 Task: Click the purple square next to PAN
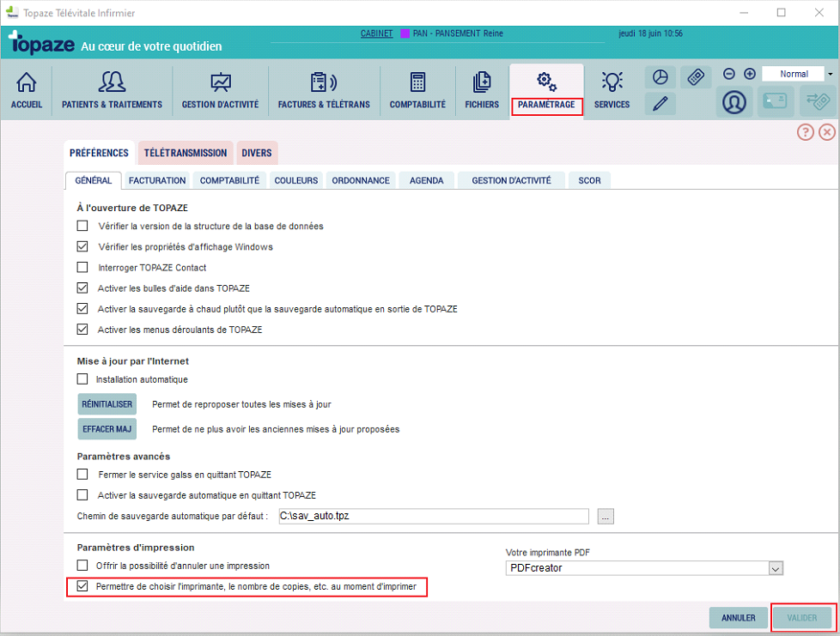(405, 33)
